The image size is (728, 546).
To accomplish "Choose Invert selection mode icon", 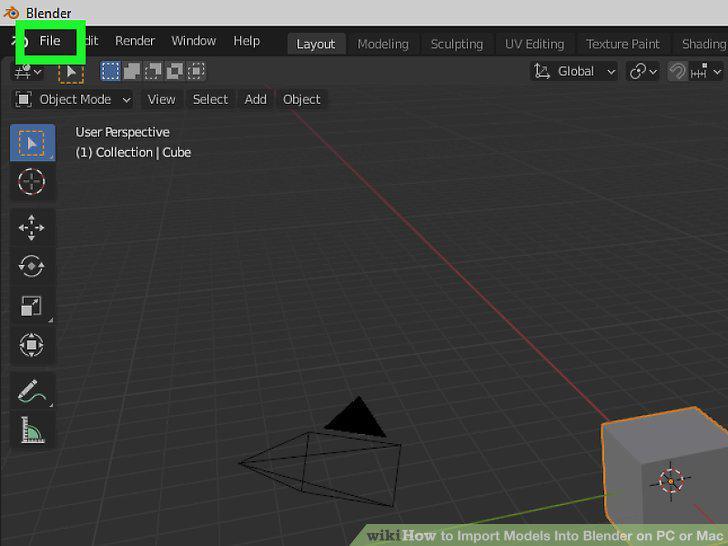I will [x=175, y=71].
